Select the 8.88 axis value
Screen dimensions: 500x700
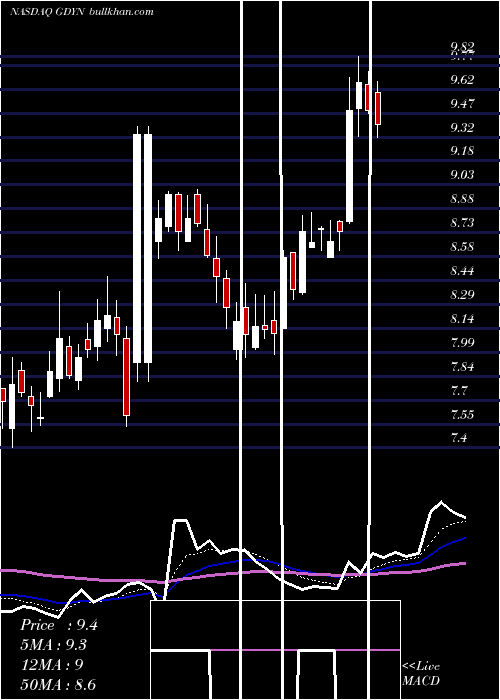(462, 199)
